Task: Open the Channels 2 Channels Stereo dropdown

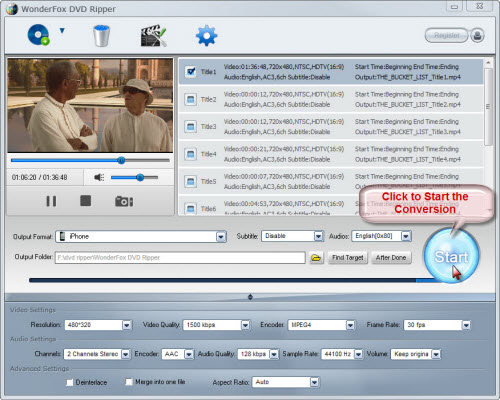Action: [97, 354]
